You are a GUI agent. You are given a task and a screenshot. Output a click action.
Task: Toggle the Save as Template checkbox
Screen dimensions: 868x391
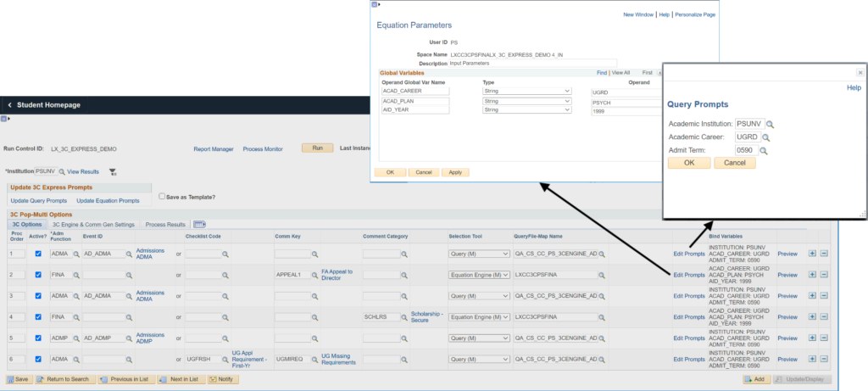(x=163, y=197)
